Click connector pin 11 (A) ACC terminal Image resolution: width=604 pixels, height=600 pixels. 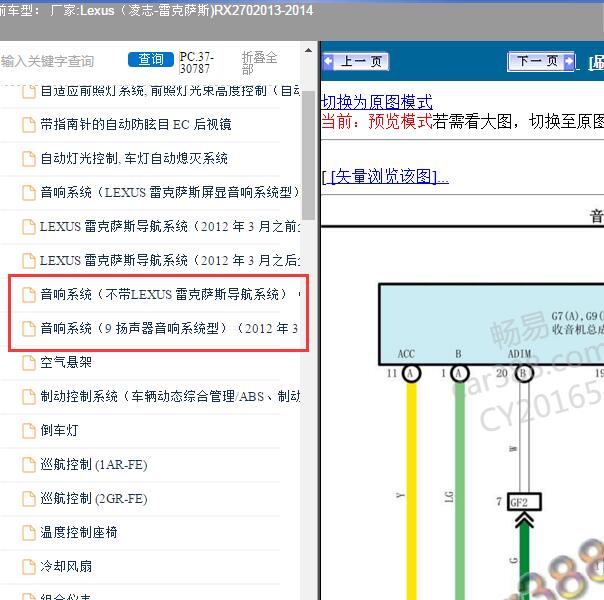(411, 373)
